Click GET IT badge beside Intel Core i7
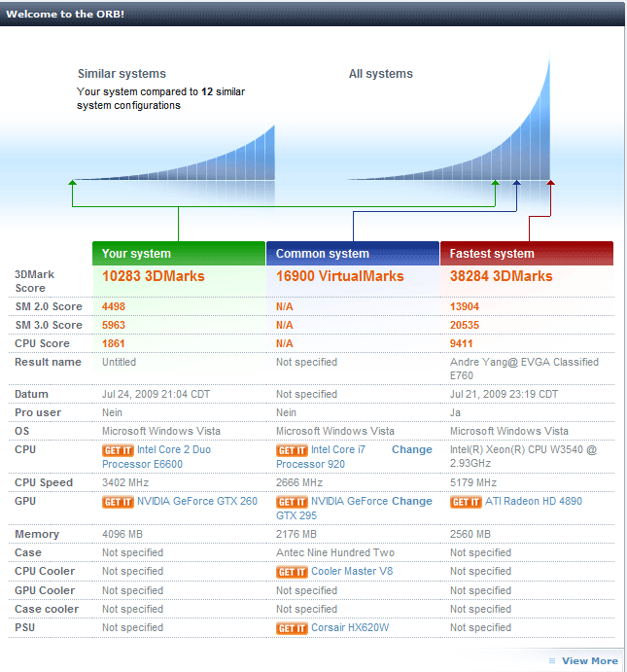The height and width of the screenshot is (672, 627). (x=292, y=450)
